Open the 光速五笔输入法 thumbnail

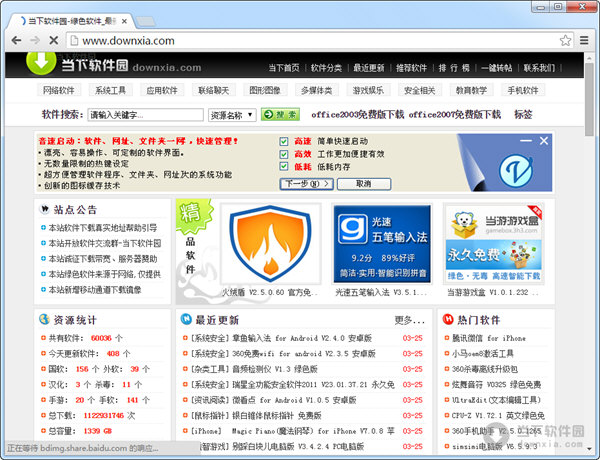382,244
